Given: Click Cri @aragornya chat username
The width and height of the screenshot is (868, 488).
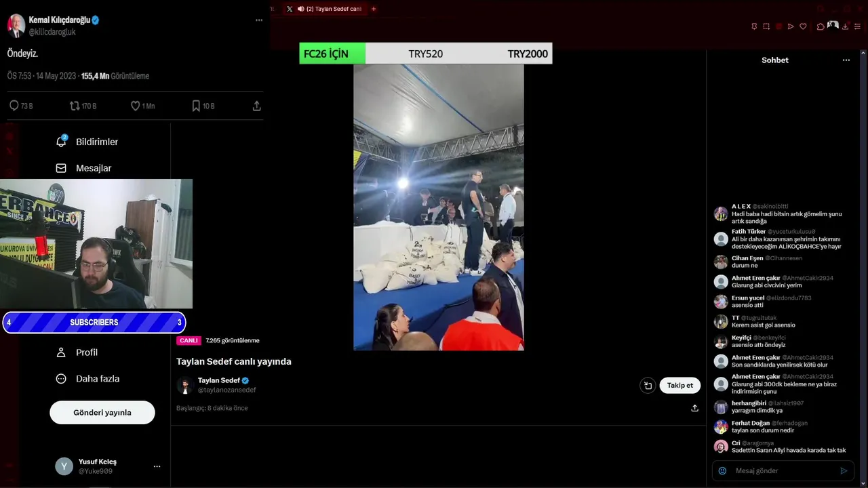Looking at the screenshot, I should (x=736, y=443).
